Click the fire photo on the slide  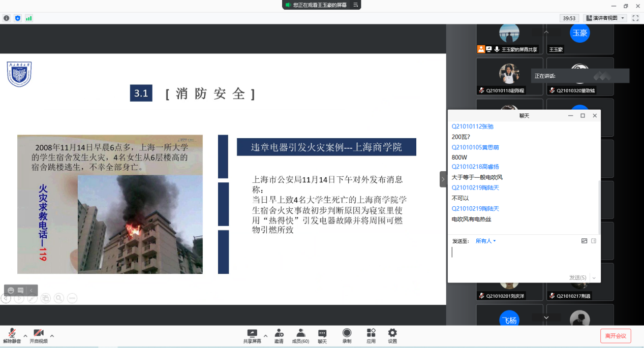[140, 225]
